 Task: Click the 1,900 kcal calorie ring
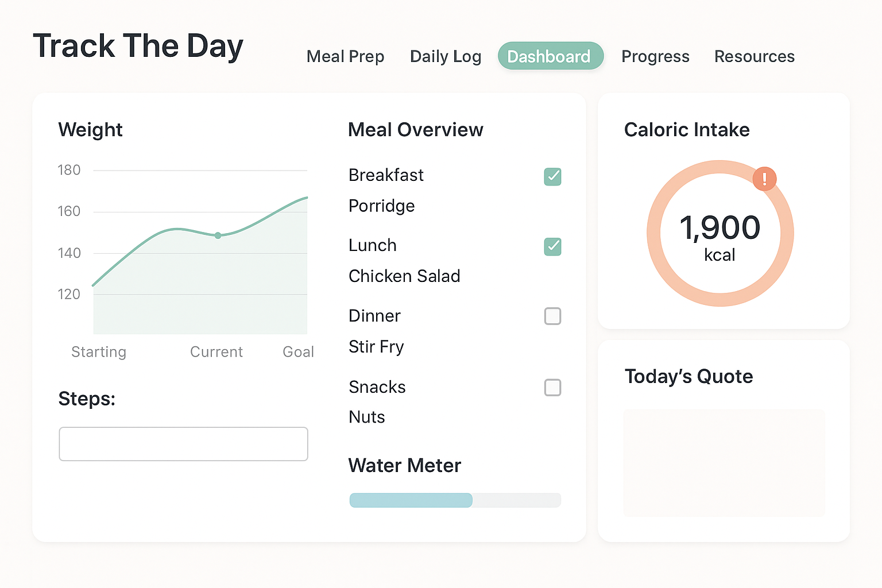pyautogui.click(x=719, y=234)
